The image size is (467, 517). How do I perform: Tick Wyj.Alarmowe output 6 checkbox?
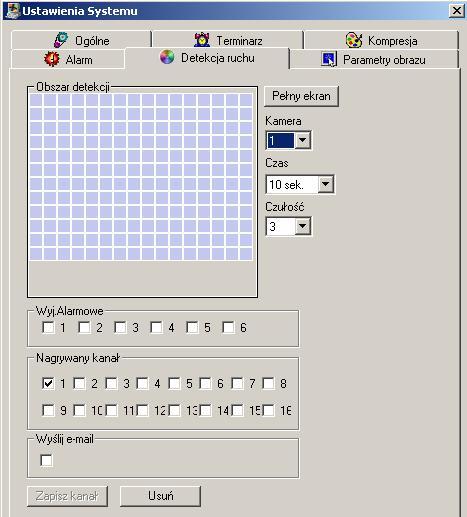coord(228,327)
